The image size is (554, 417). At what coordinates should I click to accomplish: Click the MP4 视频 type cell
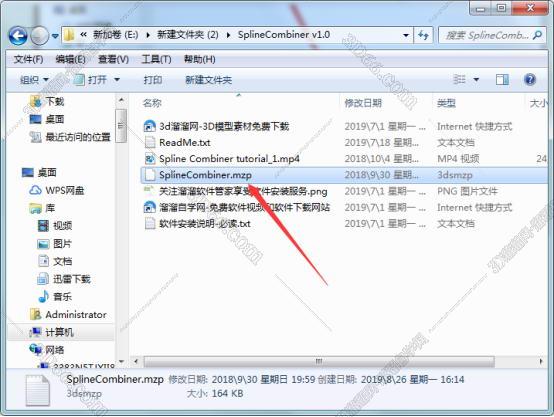pos(458,159)
